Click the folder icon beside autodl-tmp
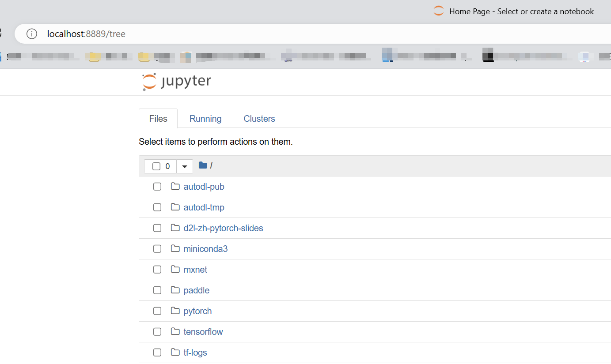The width and height of the screenshot is (611, 364). point(175,207)
